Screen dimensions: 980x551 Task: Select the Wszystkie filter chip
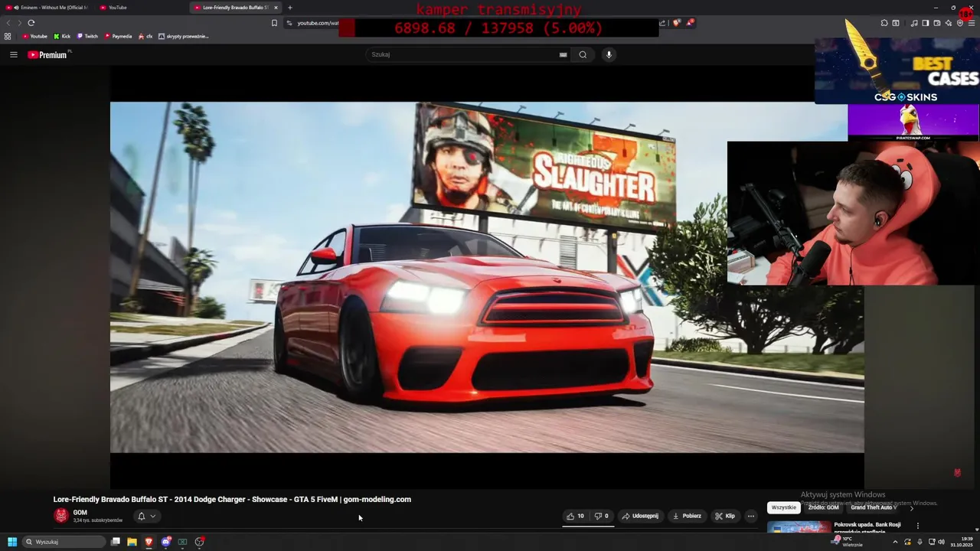pos(784,507)
